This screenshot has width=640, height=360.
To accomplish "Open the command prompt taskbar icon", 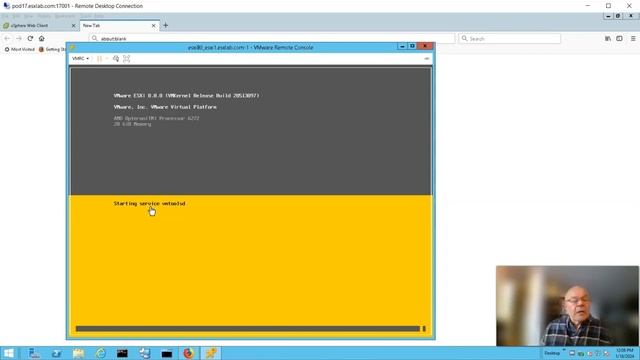I will (x=122, y=353).
